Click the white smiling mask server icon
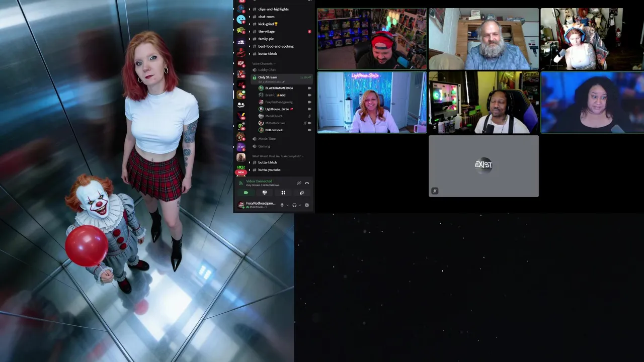 point(241,105)
